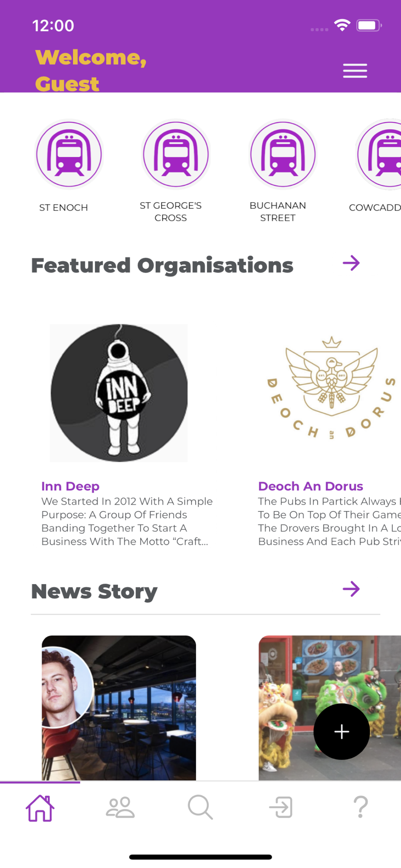Open the Inn Deep title link
Viewport: 401px width, 868px height.
[70, 486]
